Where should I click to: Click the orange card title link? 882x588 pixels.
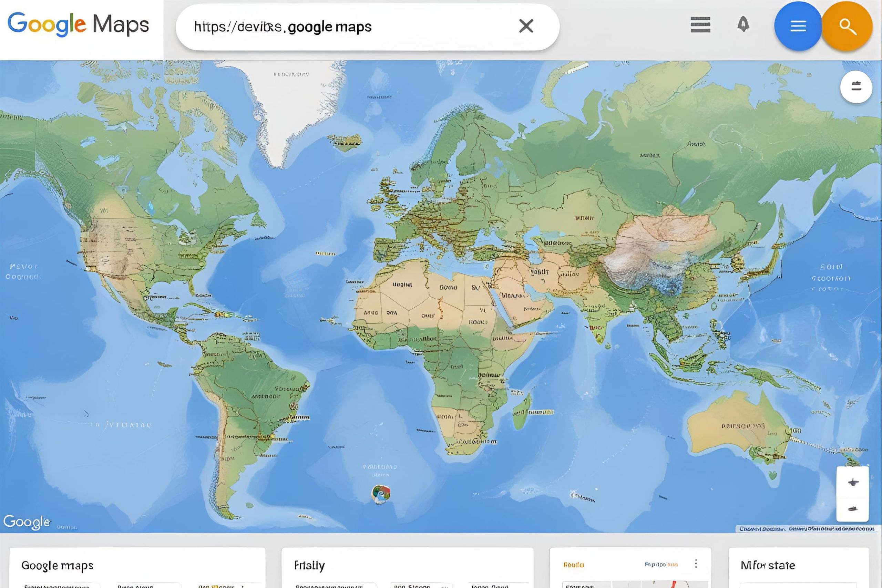[x=573, y=565]
